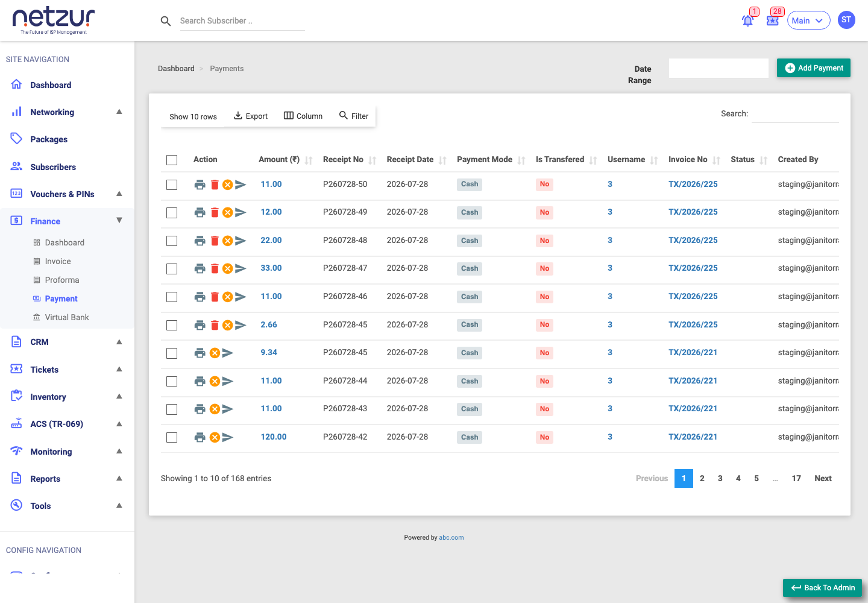
Task: Check the row with amount 9.34
Action: click(172, 353)
